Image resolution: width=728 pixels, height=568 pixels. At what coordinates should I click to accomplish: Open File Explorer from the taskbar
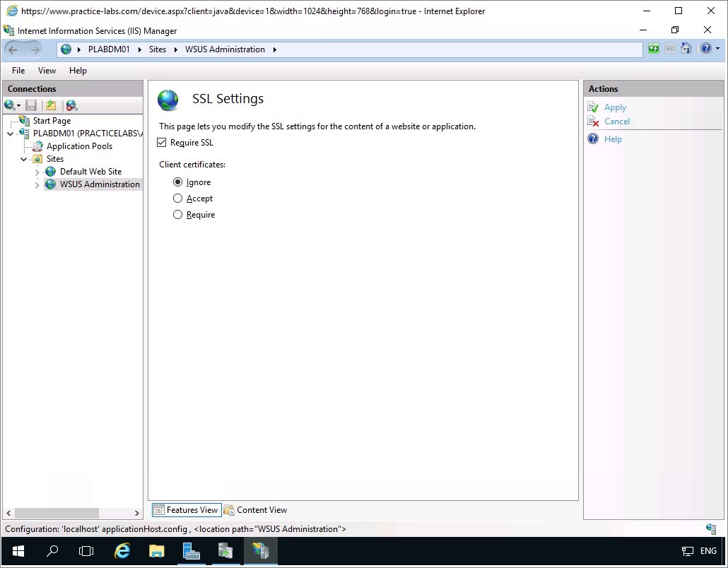pyautogui.click(x=156, y=551)
